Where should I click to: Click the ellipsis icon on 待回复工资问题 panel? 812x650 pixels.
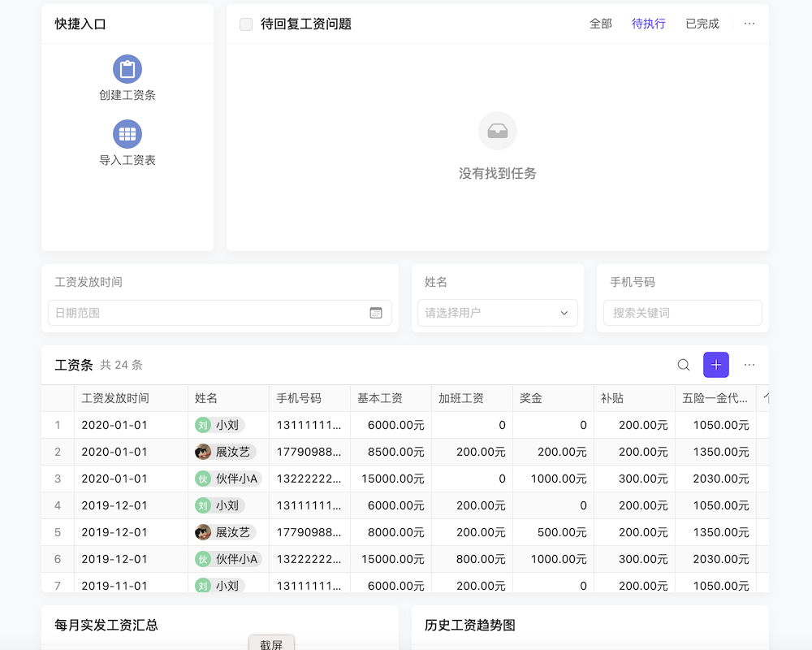(x=749, y=24)
